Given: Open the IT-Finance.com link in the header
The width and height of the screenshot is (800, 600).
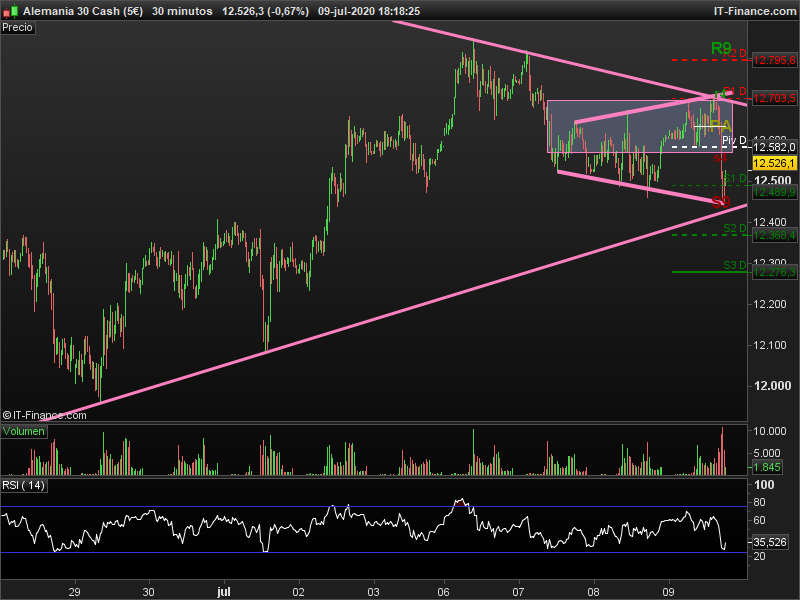Looking at the screenshot, I should click(x=755, y=11).
